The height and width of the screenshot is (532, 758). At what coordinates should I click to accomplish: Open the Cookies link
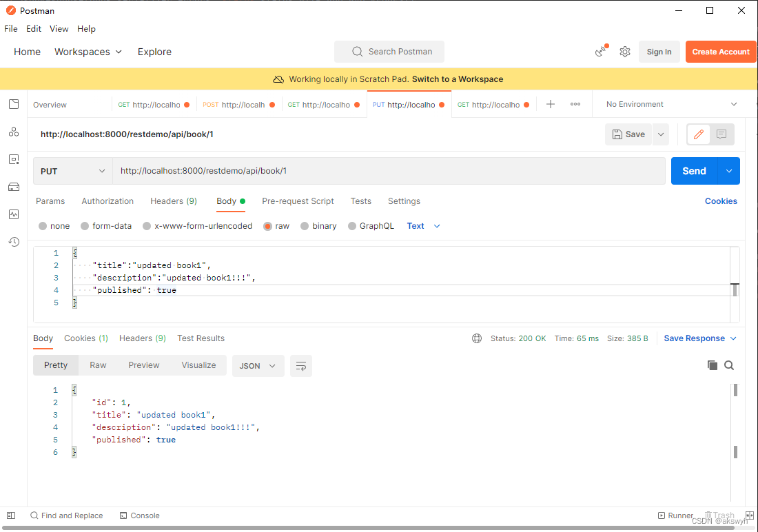tap(721, 201)
